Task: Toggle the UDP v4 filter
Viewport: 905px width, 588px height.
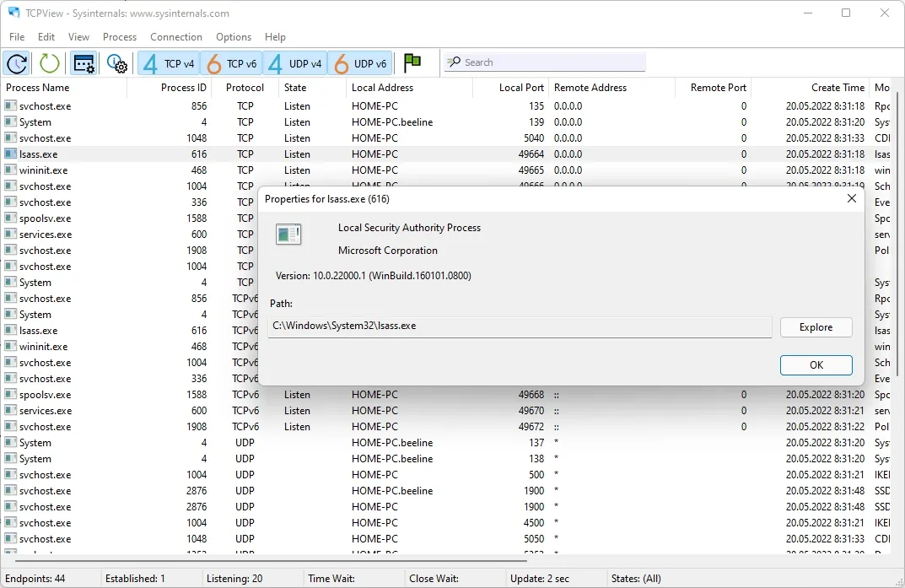Action: [x=295, y=63]
